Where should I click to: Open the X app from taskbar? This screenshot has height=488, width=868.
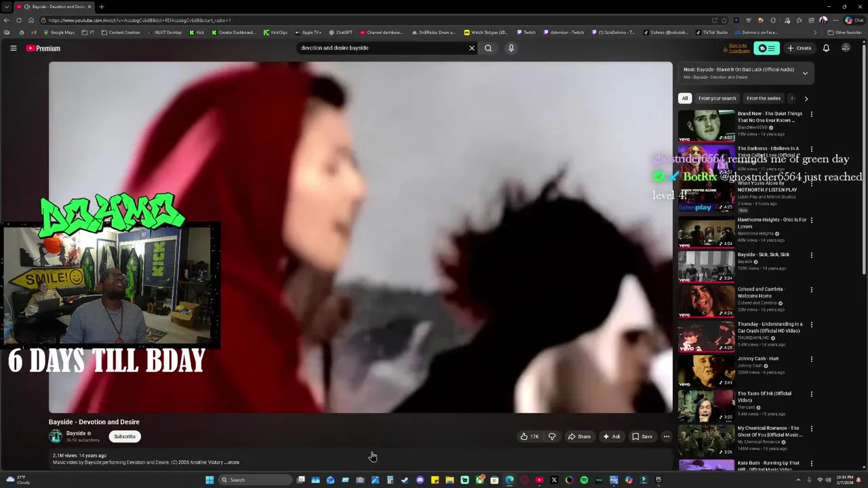(x=554, y=480)
